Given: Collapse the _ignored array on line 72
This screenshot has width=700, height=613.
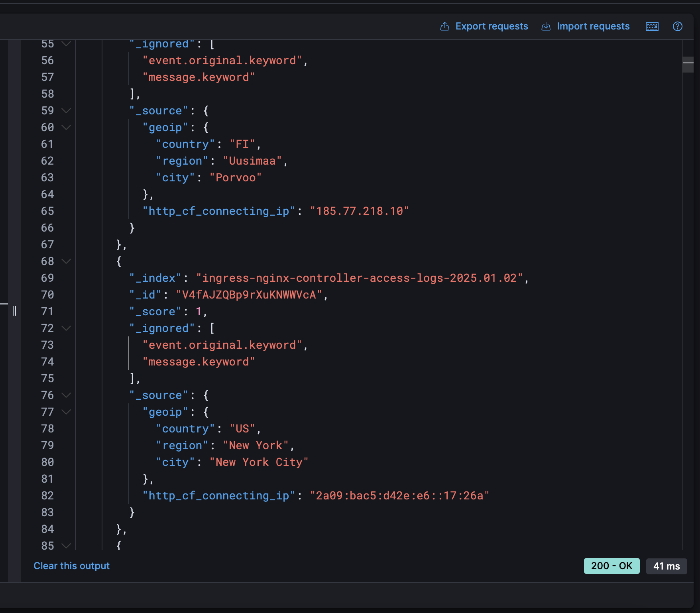Looking at the screenshot, I should pos(67,328).
